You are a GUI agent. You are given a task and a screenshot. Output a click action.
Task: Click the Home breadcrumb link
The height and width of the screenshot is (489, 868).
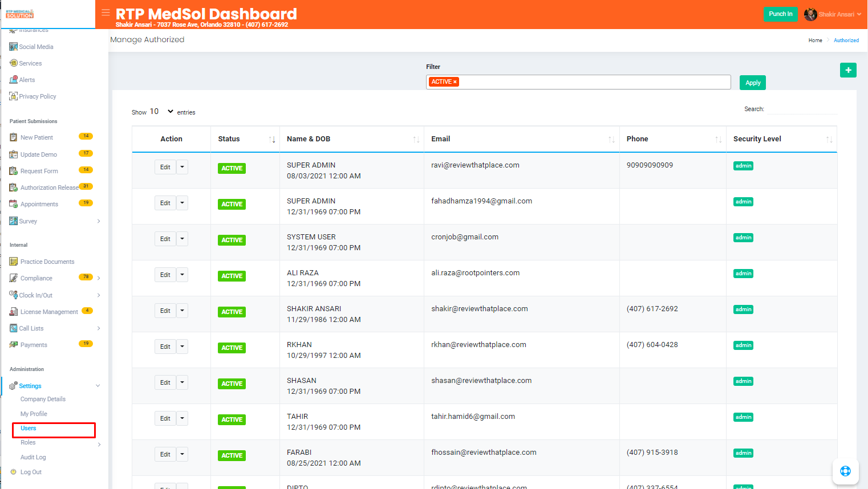click(x=815, y=40)
